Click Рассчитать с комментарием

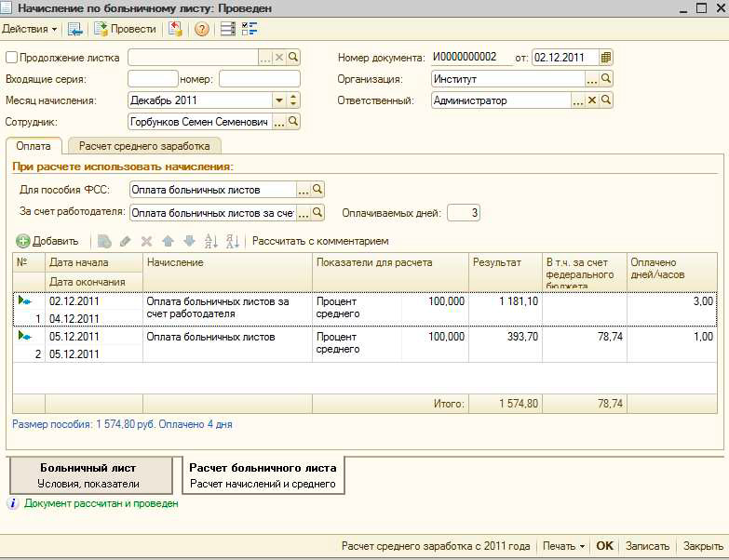(320, 241)
